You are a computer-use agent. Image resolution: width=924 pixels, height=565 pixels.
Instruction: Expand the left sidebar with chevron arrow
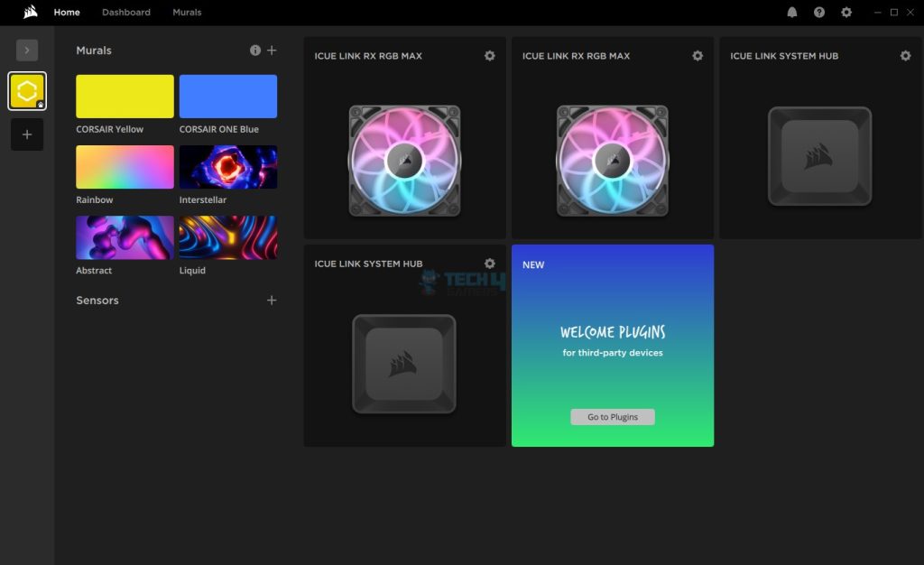pyautogui.click(x=27, y=51)
